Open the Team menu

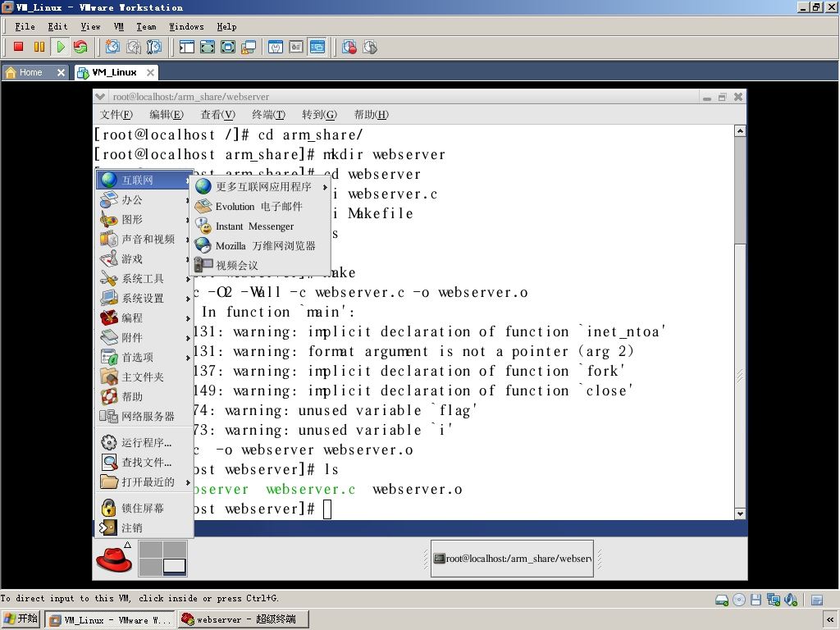pos(146,26)
